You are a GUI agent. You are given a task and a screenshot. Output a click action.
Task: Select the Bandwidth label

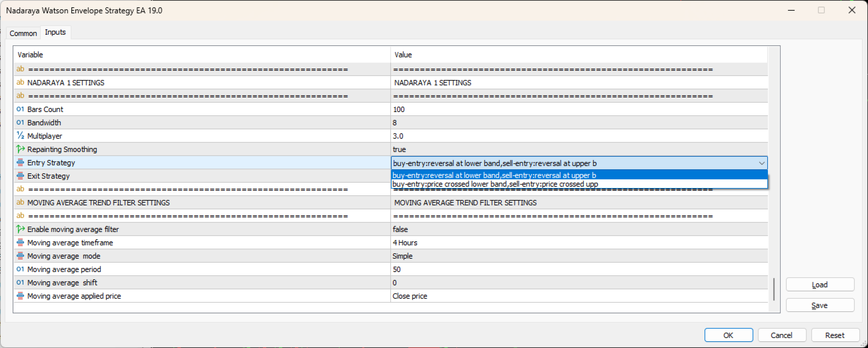44,123
